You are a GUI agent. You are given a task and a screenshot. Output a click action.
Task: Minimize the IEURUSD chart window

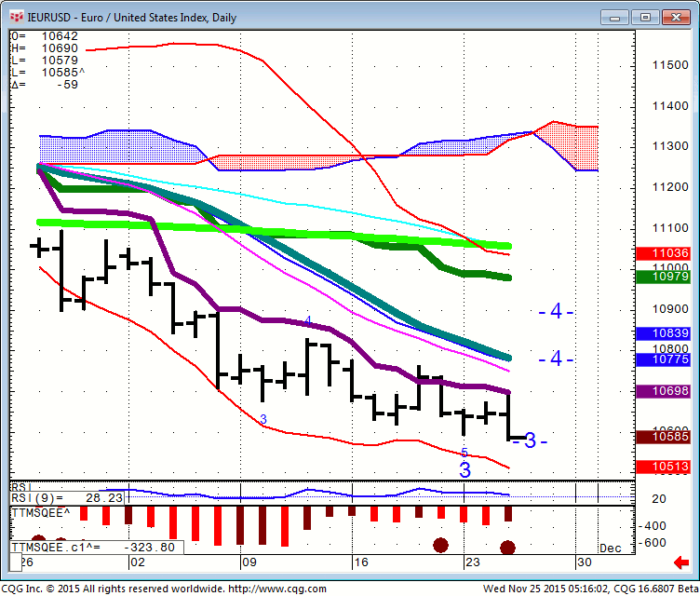coord(614,18)
